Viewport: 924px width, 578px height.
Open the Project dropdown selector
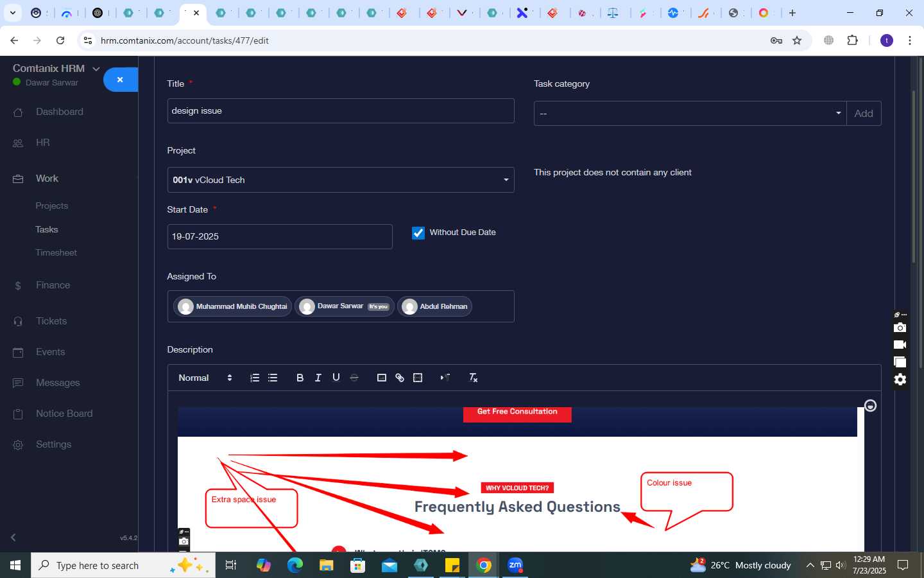341,180
